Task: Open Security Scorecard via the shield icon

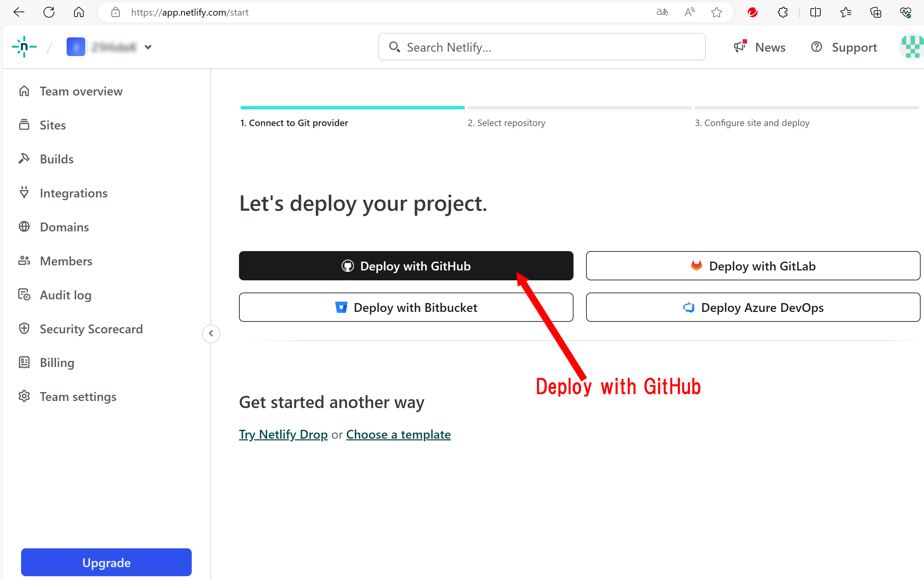Action: pyautogui.click(x=24, y=329)
